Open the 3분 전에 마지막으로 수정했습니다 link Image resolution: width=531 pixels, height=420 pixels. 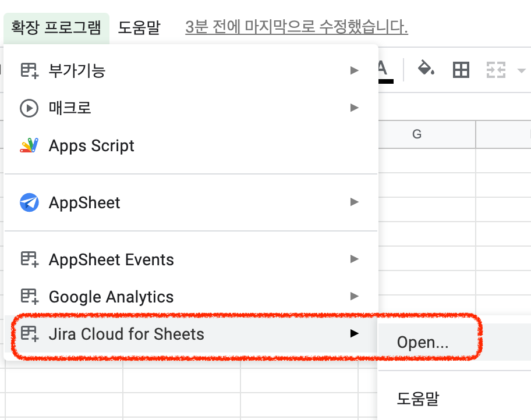pyautogui.click(x=297, y=27)
